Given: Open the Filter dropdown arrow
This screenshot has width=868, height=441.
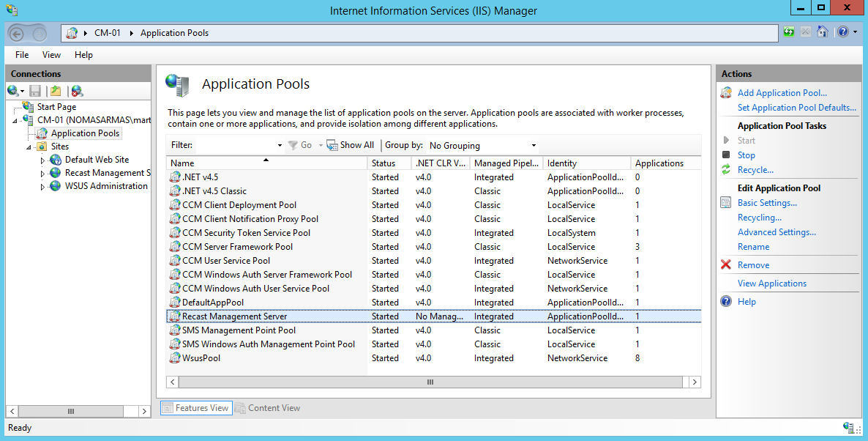Looking at the screenshot, I should 280,146.
